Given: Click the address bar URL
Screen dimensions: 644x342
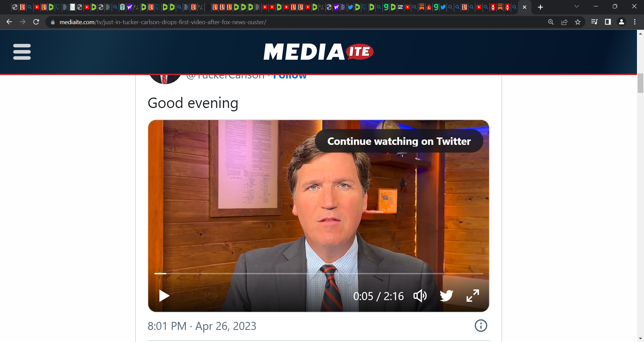Looking at the screenshot, I should [x=163, y=22].
